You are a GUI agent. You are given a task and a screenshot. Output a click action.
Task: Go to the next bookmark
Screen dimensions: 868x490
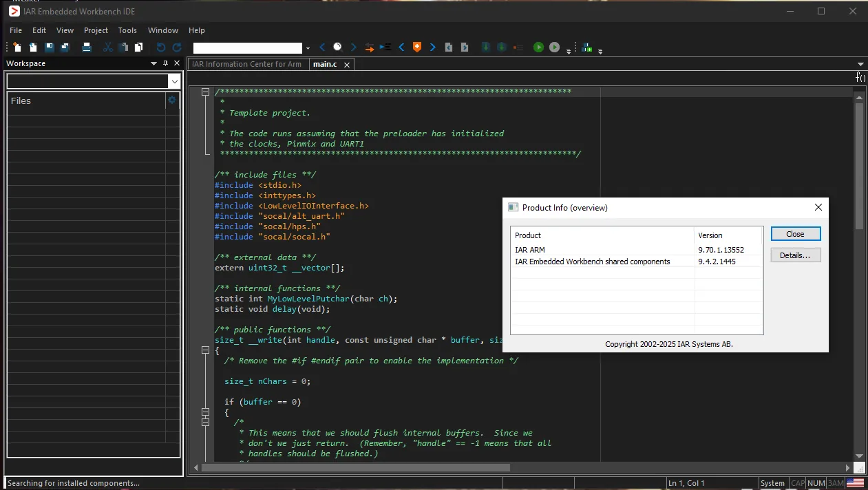(x=432, y=47)
